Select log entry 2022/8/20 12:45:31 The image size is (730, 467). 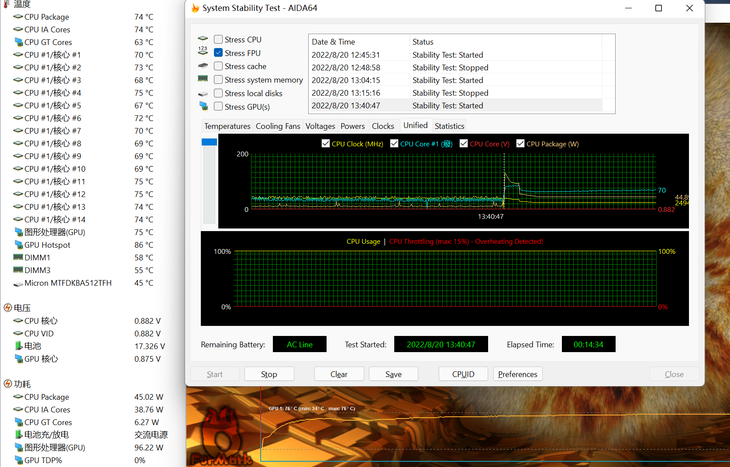tap(455, 54)
